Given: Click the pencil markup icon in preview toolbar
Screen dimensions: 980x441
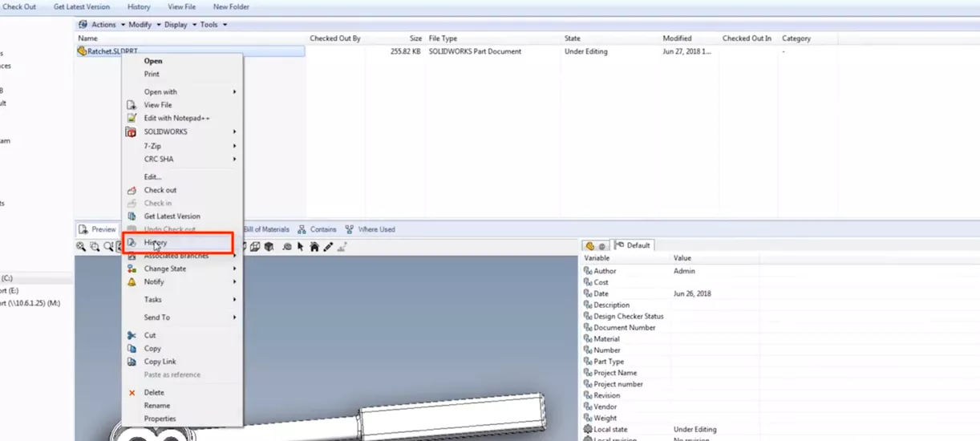Looking at the screenshot, I should pyautogui.click(x=328, y=247).
